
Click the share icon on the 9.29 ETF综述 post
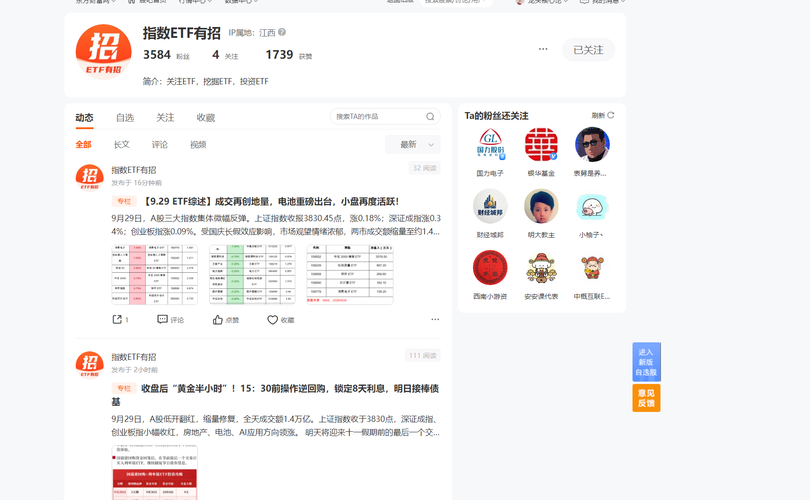click(117, 320)
